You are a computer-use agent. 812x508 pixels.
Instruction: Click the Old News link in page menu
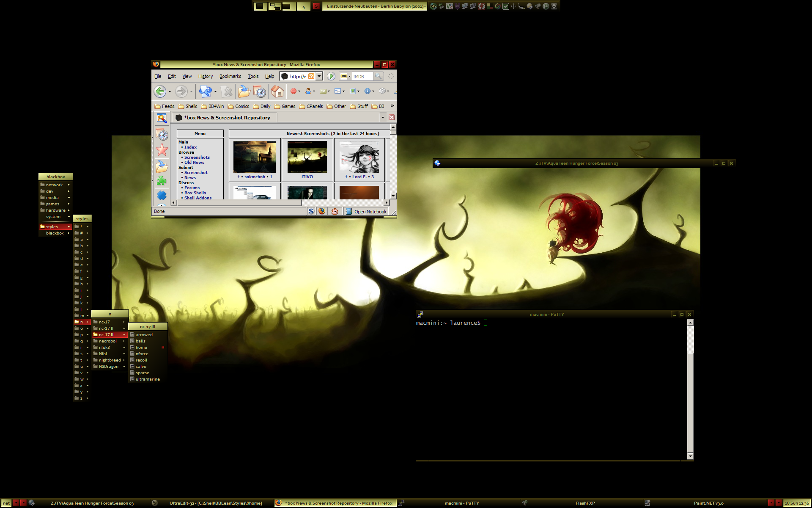(x=194, y=162)
